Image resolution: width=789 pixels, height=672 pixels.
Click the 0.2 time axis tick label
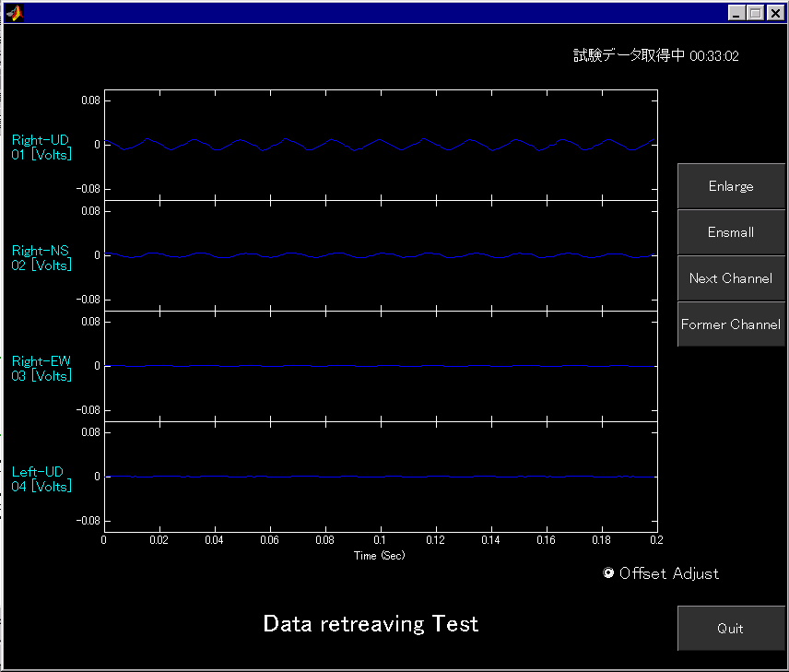(x=656, y=540)
